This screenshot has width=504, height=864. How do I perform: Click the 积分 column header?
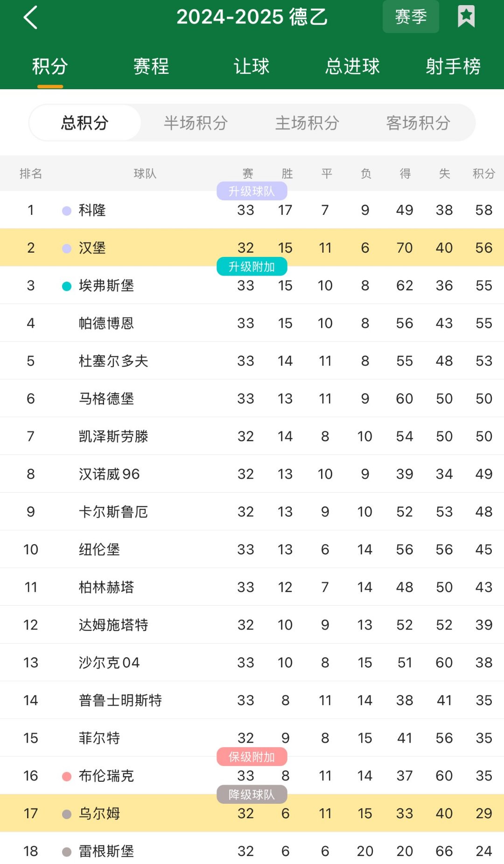coord(483,174)
